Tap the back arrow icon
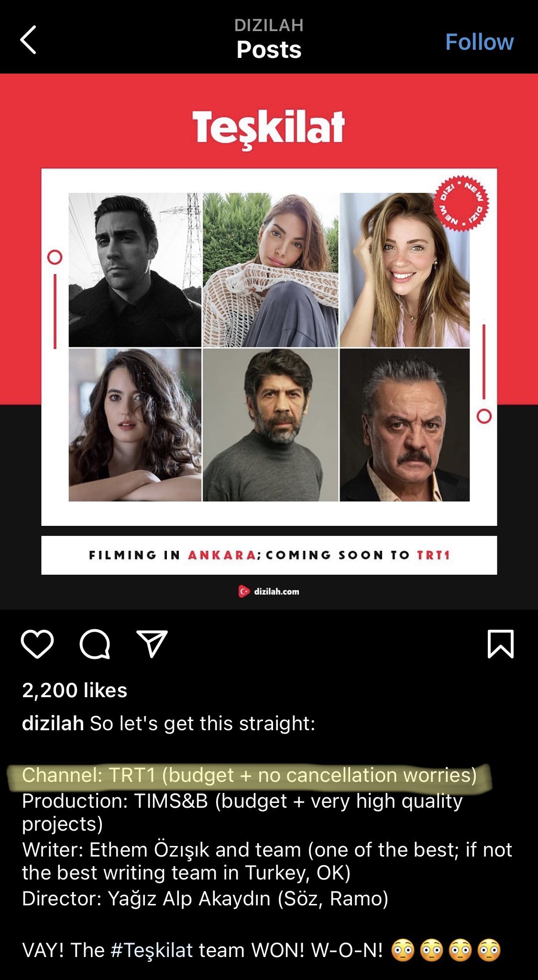Image resolution: width=538 pixels, height=980 pixels. coord(28,40)
